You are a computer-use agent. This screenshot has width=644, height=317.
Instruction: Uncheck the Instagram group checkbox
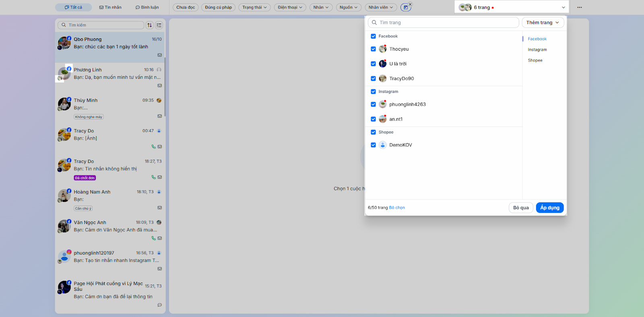374,92
